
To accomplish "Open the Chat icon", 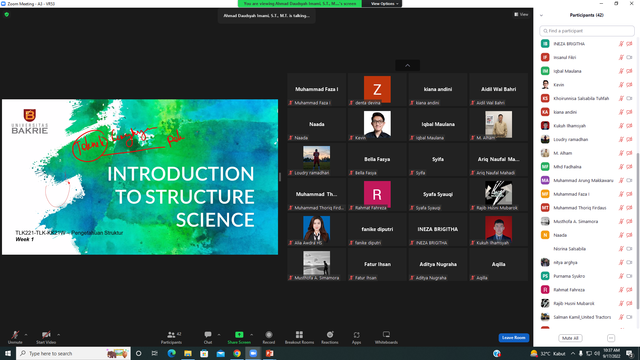I will pyautogui.click(x=208, y=335).
